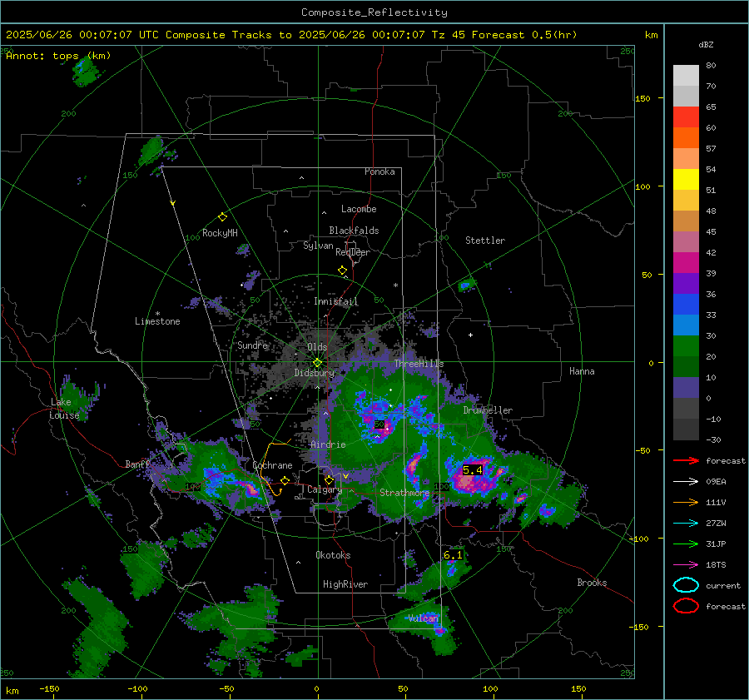
Task: Click the Drumheller town label
Action: pyautogui.click(x=488, y=410)
